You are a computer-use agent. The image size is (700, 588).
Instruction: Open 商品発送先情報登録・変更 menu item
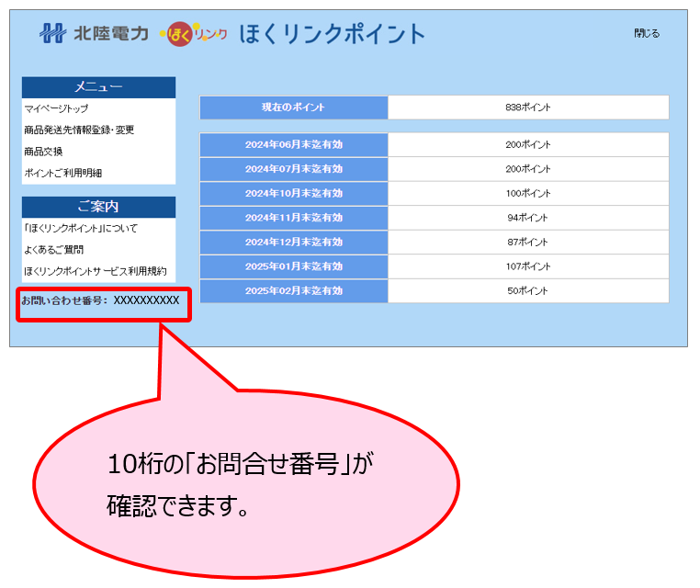pos(79,130)
